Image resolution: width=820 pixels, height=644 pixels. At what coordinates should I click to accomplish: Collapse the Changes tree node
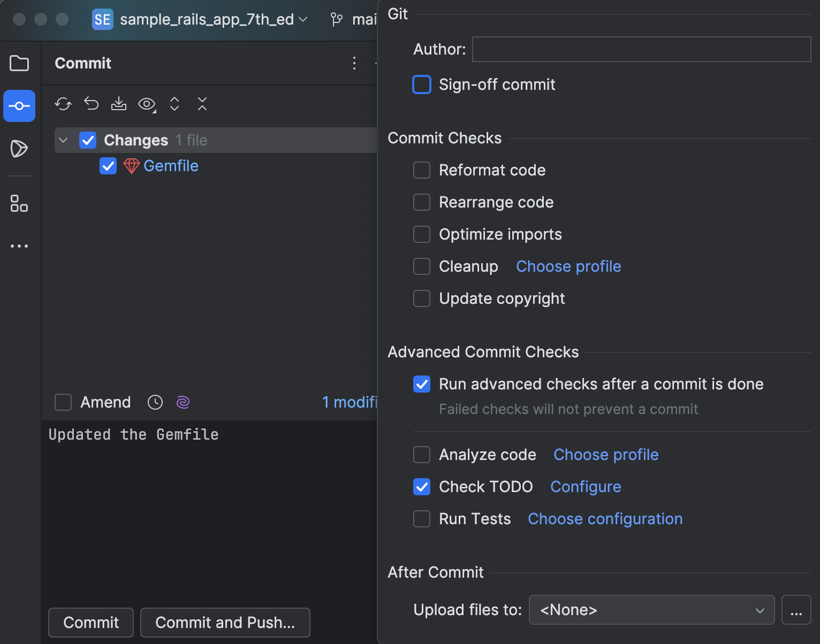pyautogui.click(x=63, y=140)
